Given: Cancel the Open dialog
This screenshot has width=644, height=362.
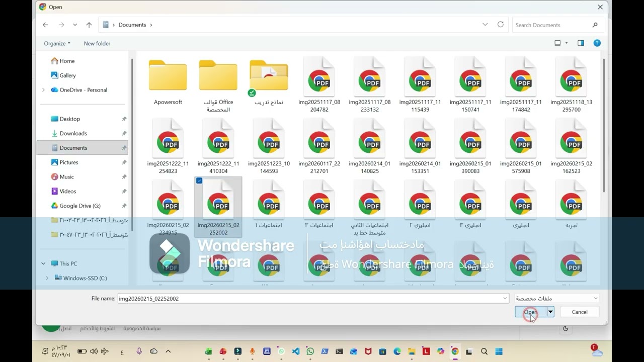Looking at the screenshot, I should 580,312.
